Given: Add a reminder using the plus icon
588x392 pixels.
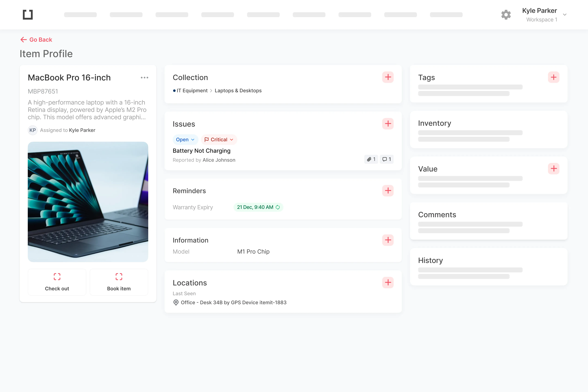Looking at the screenshot, I should point(388,191).
